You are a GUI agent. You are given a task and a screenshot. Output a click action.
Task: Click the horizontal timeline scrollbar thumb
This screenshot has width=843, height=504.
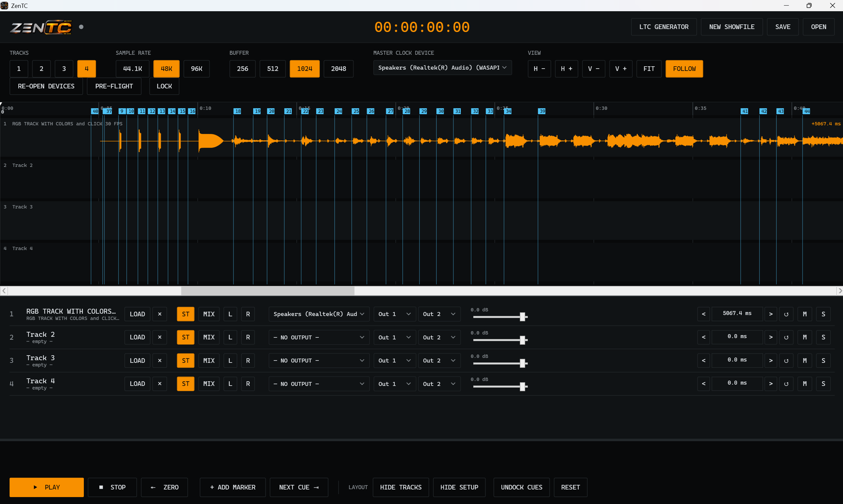click(268, 291)
